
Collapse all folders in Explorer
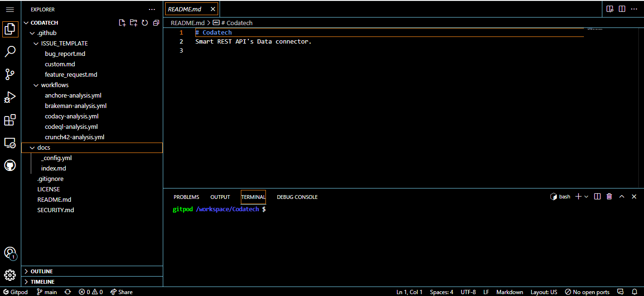tap(156, 22)
